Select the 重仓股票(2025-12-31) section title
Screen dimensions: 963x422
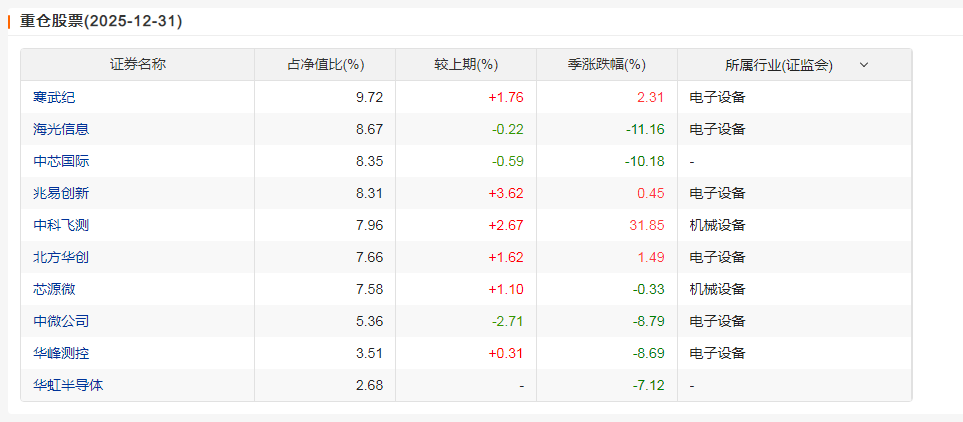point(101,21)
